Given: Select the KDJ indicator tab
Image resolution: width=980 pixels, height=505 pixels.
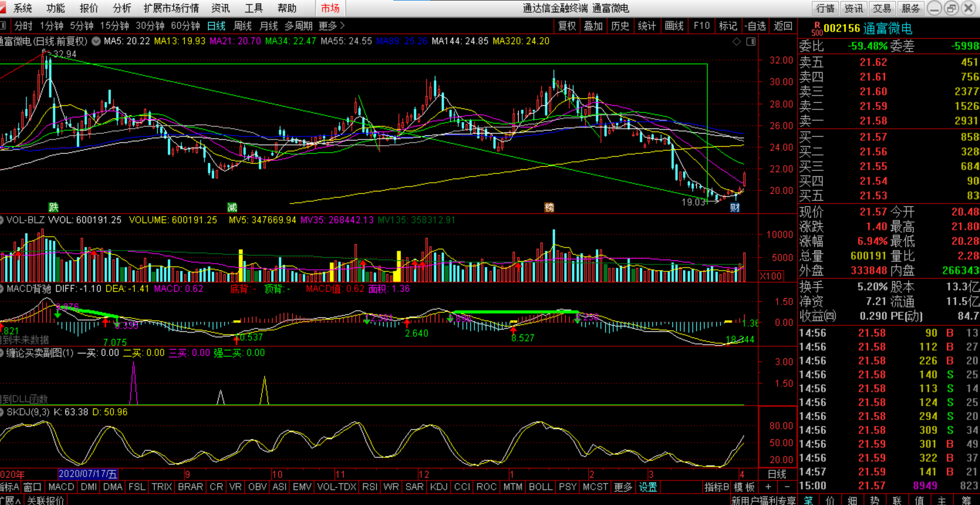Looking at the screenshot, I should click(439, 486).
